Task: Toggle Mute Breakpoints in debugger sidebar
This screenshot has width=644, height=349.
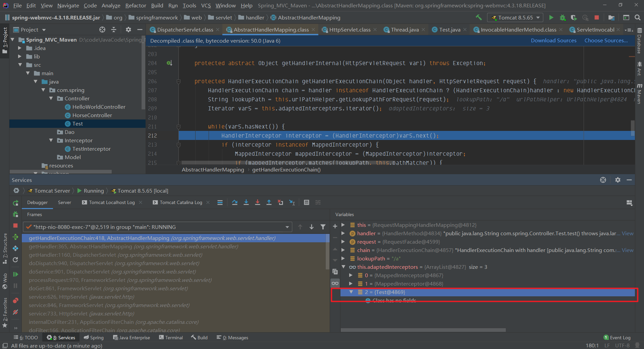Action: (x=15, y=312)
